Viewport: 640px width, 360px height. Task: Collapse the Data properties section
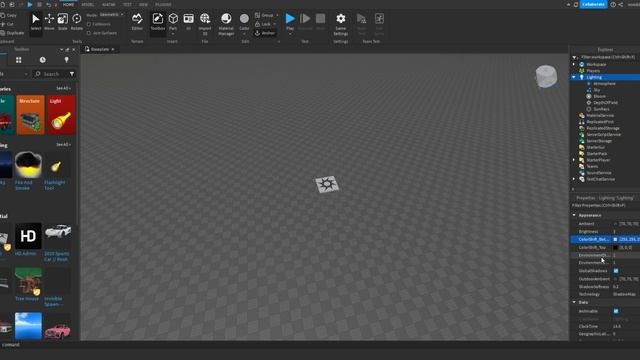point(574,302)
